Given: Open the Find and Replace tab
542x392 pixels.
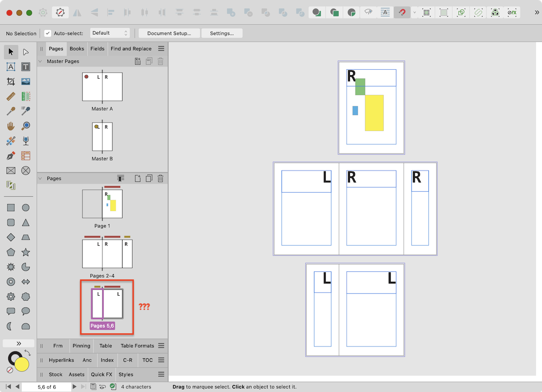Looking at the screenshot, I should (131, 48).
